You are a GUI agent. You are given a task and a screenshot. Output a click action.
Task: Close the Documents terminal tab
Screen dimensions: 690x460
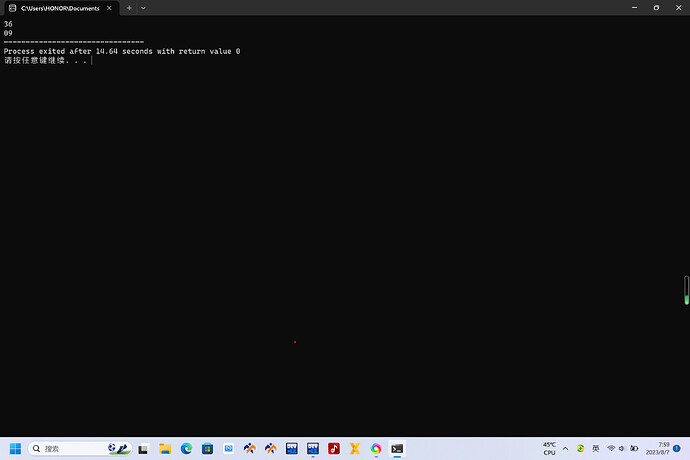(x=109, y=8)
